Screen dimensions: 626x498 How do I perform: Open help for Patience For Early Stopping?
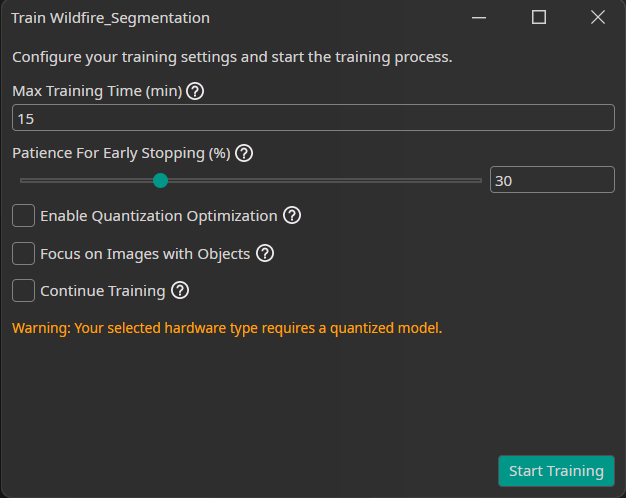tap(244, 153)
